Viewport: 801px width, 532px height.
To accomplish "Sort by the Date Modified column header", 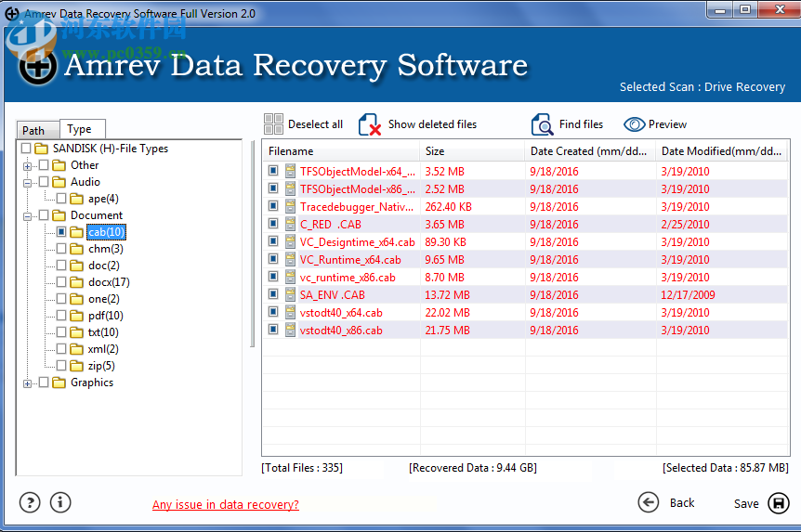I will click(x=722, y=151).
